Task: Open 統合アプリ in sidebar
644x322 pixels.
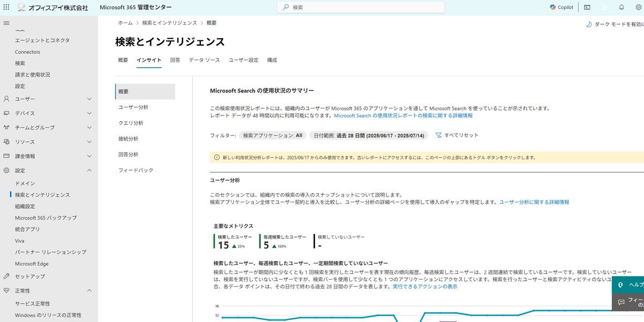Action: pos(27,229)
